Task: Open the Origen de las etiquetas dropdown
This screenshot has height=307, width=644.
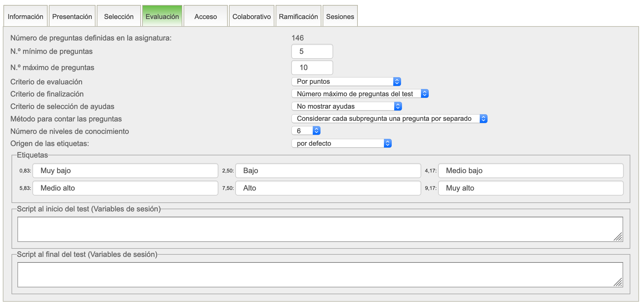Action: [341, 143]
